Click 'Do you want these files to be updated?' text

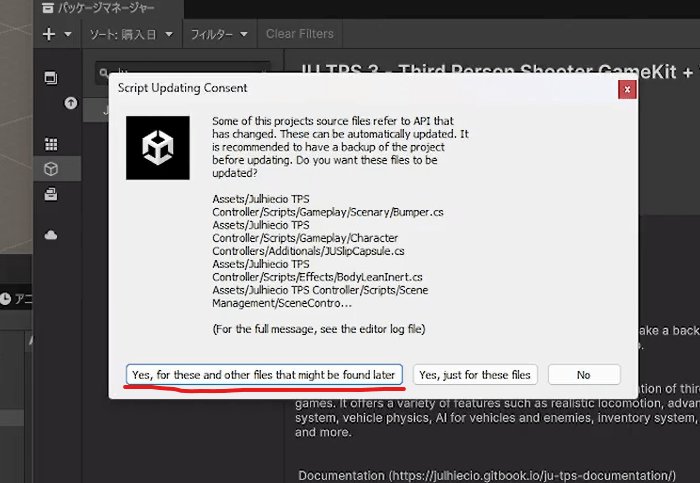325,167
